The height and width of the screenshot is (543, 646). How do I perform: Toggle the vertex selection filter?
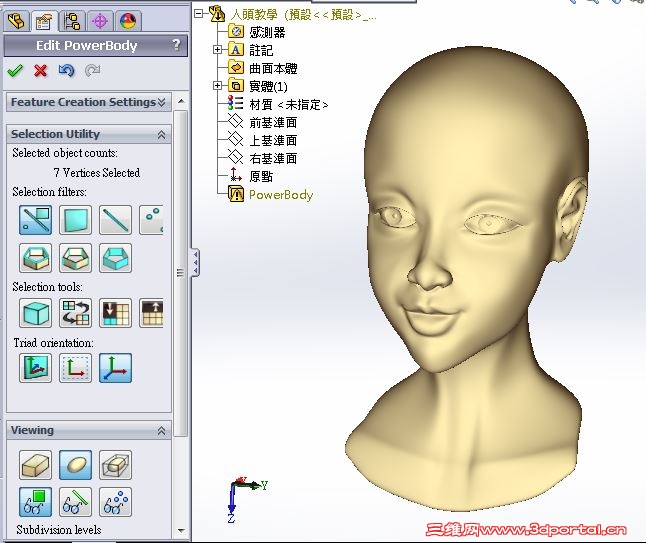click(151, 220)
